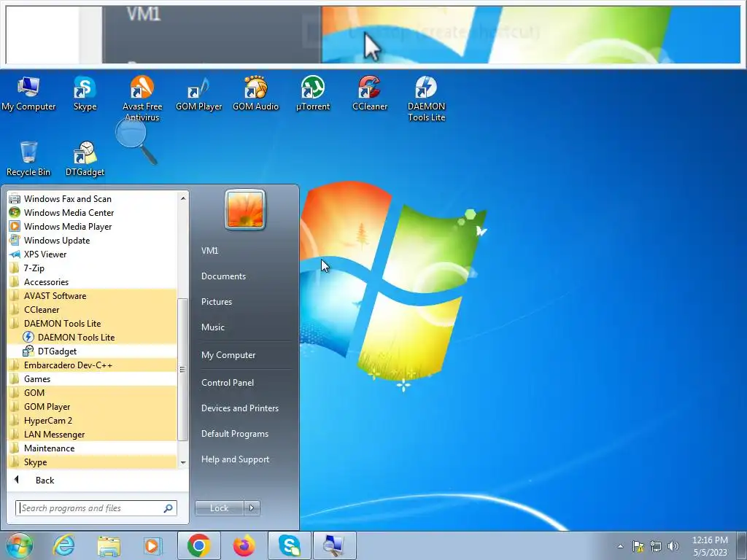Click the programs list scroll up arrow
This screenshot has width=747, height=560.
[x=183, y=198]
